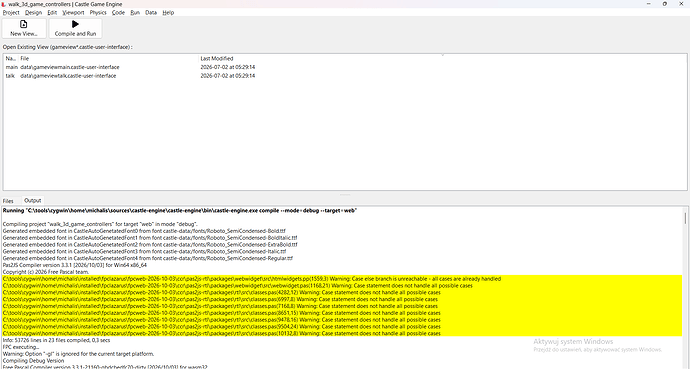Viewport: 690px width, 369px height.
Task: Click Compile and Run button
Action: [x=75, y=28]
